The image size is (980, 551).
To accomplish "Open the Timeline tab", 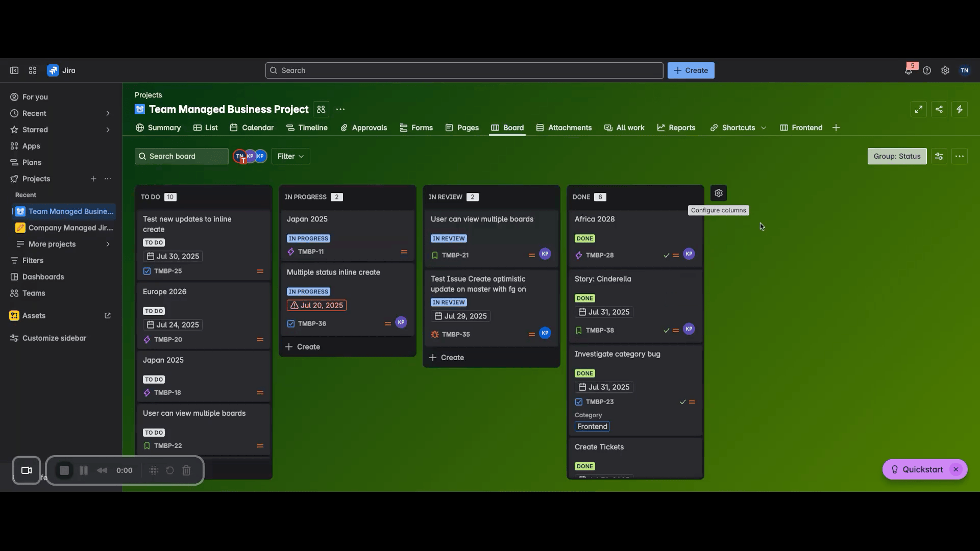I will tap(307, 128).
